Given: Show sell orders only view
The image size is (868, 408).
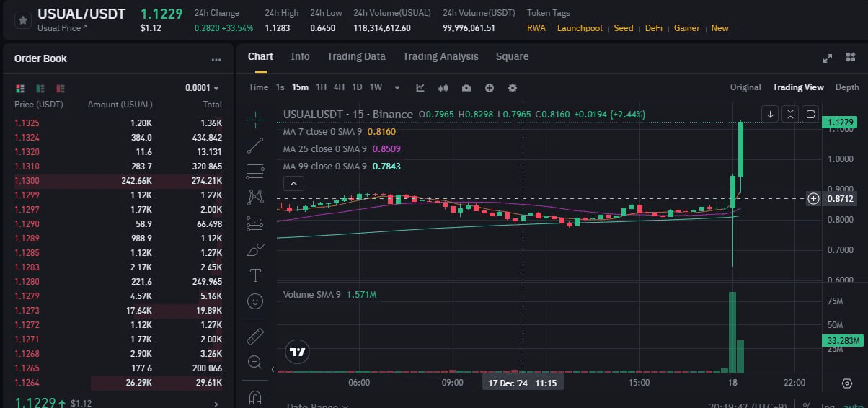Looking at the screenshot, I should pyautogui.click(x=61, y=88).
